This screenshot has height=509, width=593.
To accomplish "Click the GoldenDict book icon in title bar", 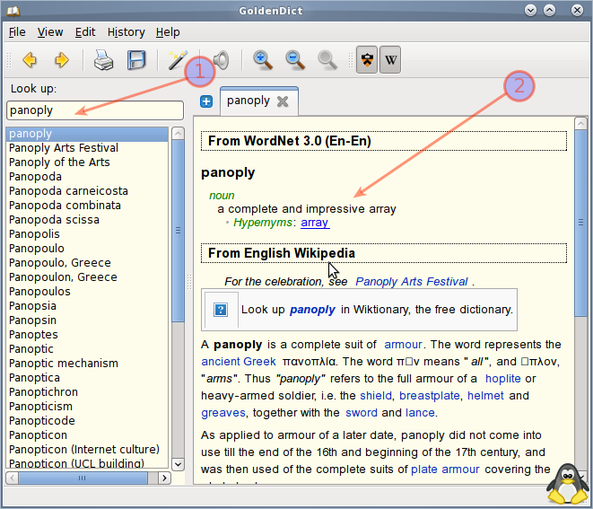I will click(13, 11).
